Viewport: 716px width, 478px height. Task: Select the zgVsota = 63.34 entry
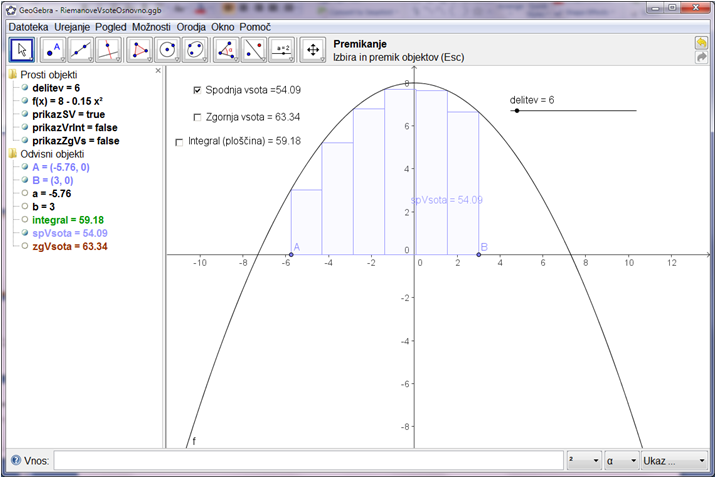(70, 247)
